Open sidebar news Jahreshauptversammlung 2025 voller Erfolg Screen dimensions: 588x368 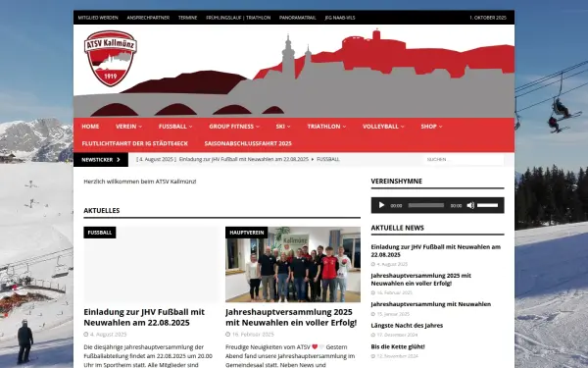click(x=420, y=280)
